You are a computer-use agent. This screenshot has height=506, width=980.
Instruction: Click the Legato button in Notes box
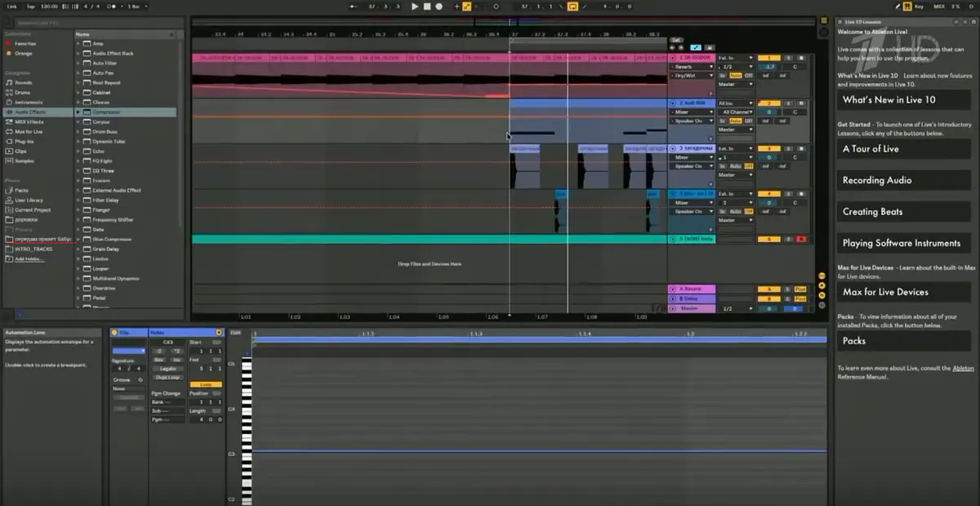coord(168,369)
